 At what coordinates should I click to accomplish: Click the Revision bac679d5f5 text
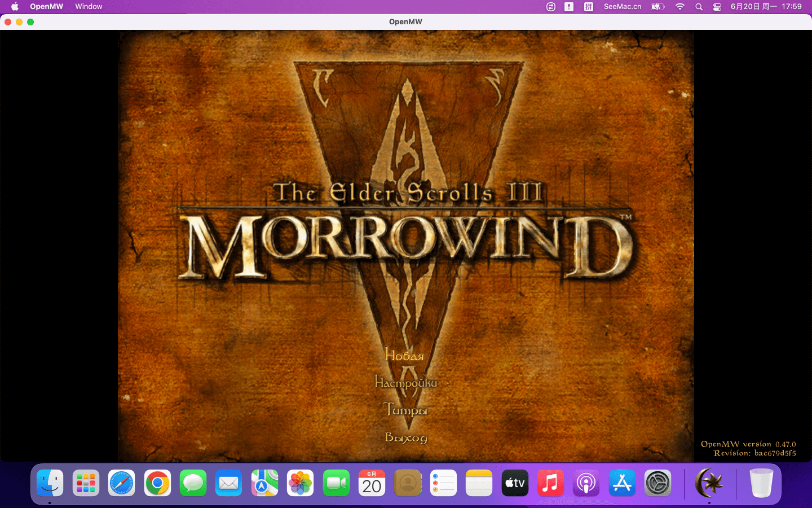754,453
